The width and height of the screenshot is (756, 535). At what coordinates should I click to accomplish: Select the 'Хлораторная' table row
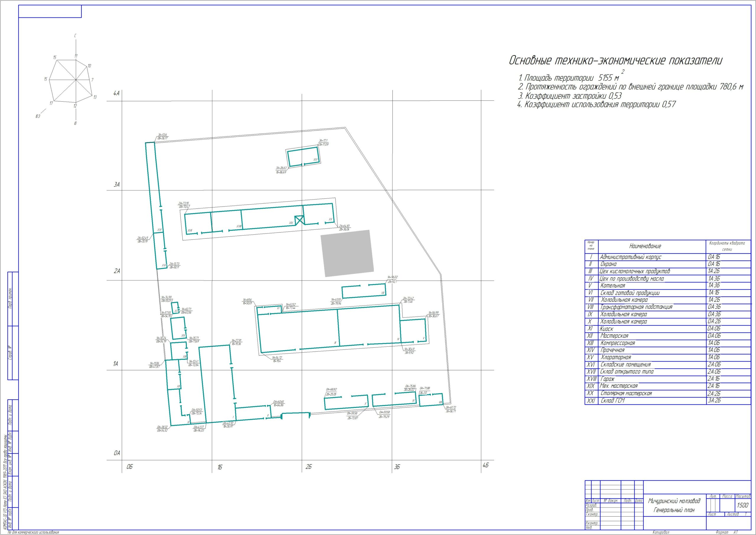(x=668, y=357)
